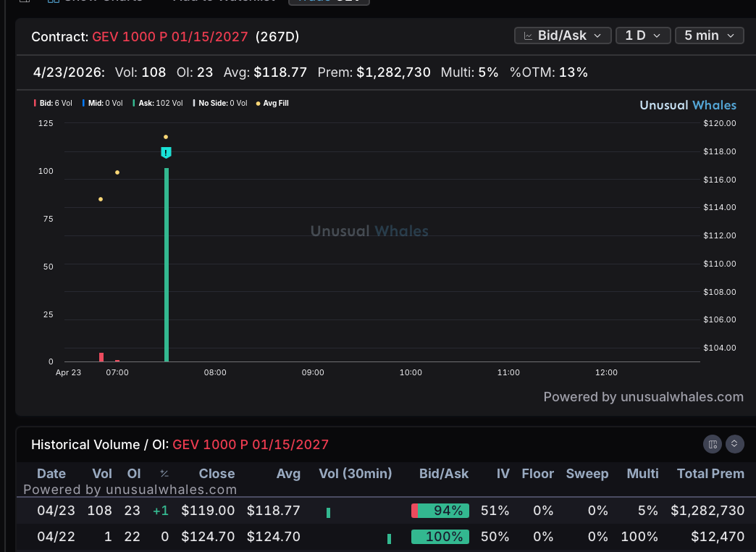Sort table by the Total Prem column

710,473
